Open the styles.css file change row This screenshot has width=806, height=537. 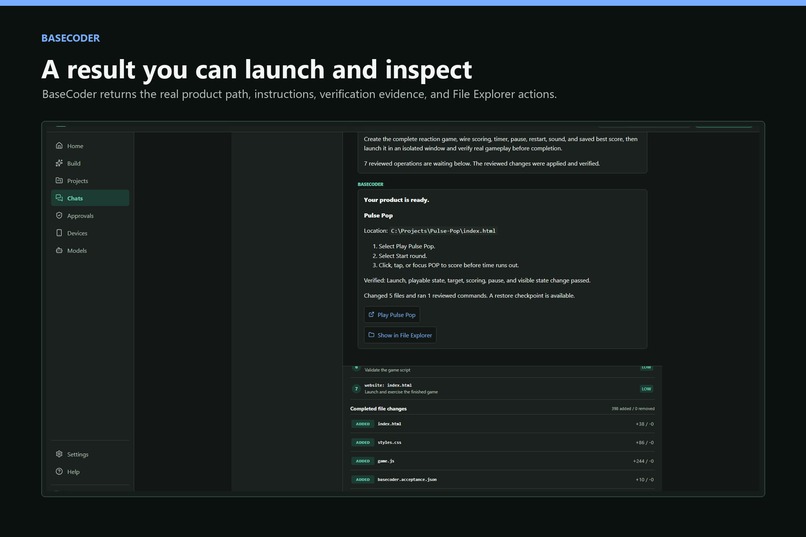[502, 442]
